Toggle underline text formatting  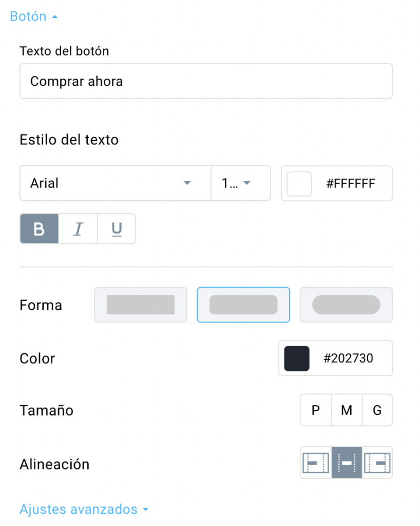(x=117, y=229)
